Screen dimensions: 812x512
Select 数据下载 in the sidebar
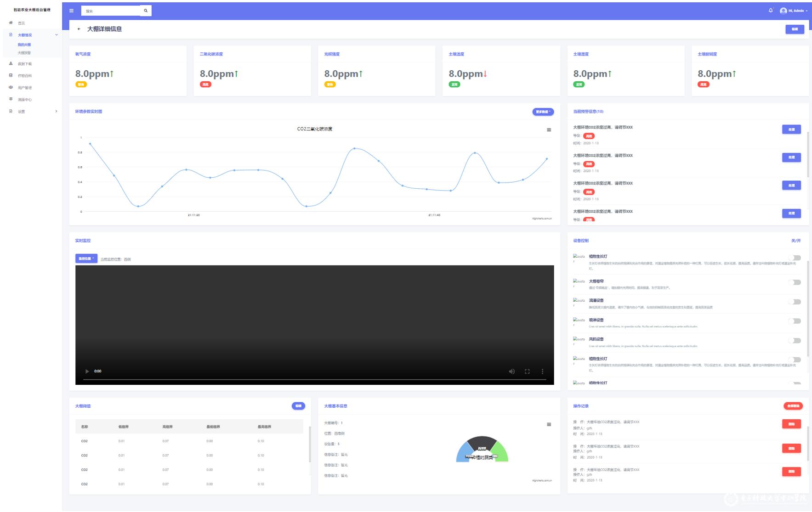[x=25, y=64]
